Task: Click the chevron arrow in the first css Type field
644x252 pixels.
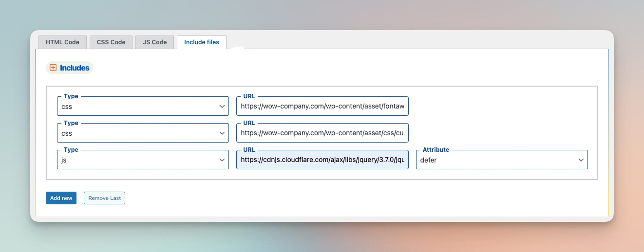Action: 222,106
